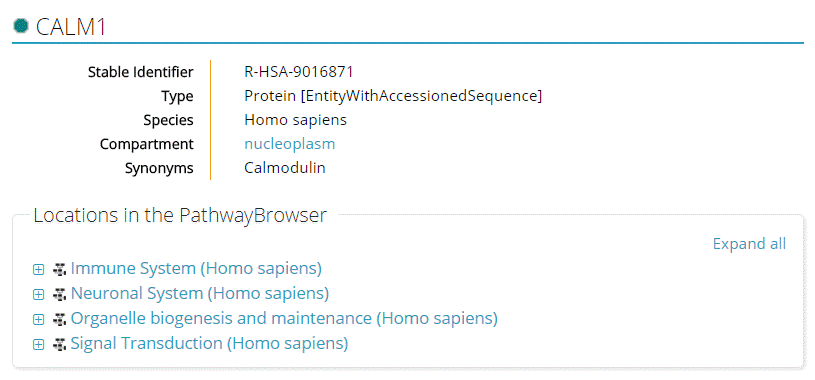This screenshot has width=815, height=380.
Task: Open Organelle biogenesis and maintenance pathway link
Action: 284,319
